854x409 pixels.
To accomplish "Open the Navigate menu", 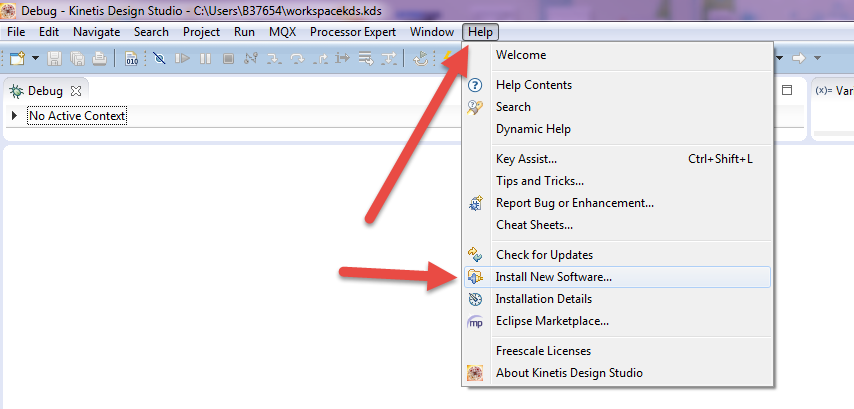I will coord(96,32).
